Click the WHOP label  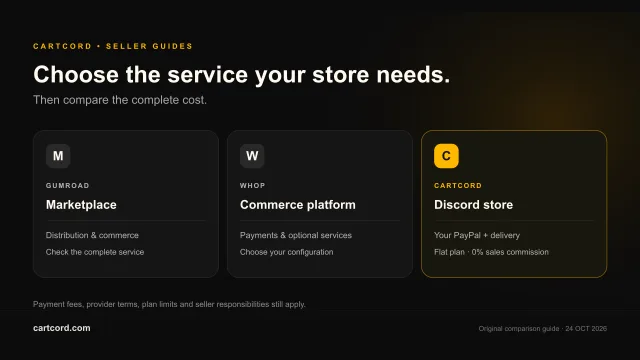[253, 185]
